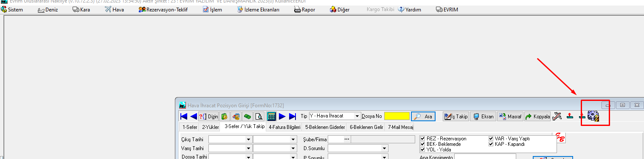Image resolution: width=644 pixels, height=159 pixels.
Task: Expand second Varış Tarihi date dropdown
Action: 293,148
